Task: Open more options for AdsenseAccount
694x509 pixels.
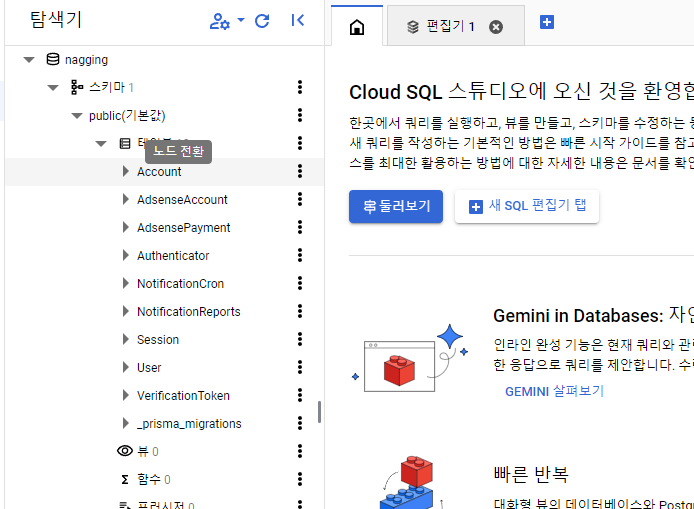Action: [x=300, y=199]
